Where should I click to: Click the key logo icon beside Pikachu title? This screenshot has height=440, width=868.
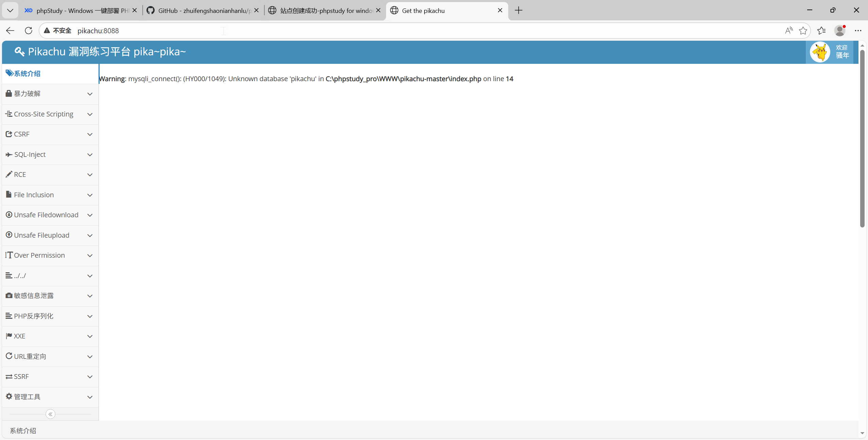(x=19, y=52)
